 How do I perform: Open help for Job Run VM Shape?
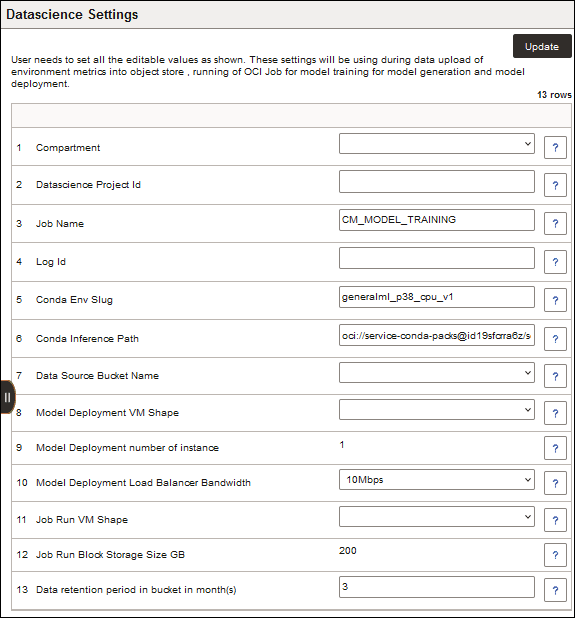pos(555,520)
